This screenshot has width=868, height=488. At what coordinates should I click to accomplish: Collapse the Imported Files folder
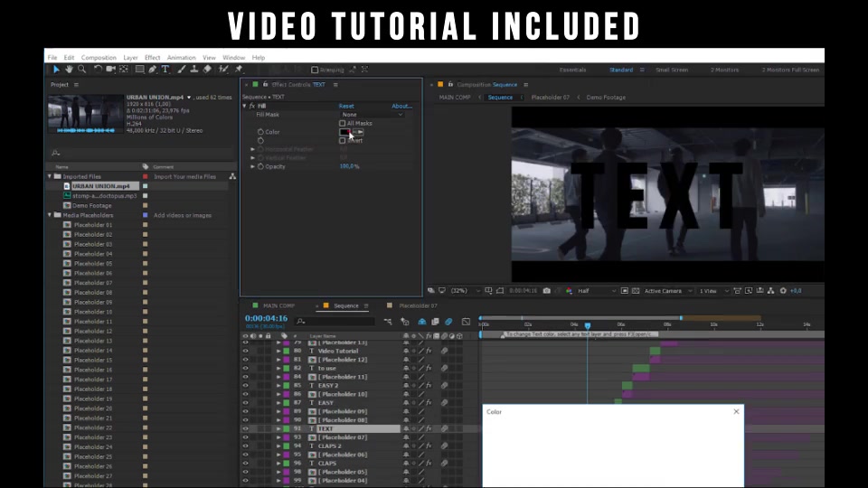[49, 176]
